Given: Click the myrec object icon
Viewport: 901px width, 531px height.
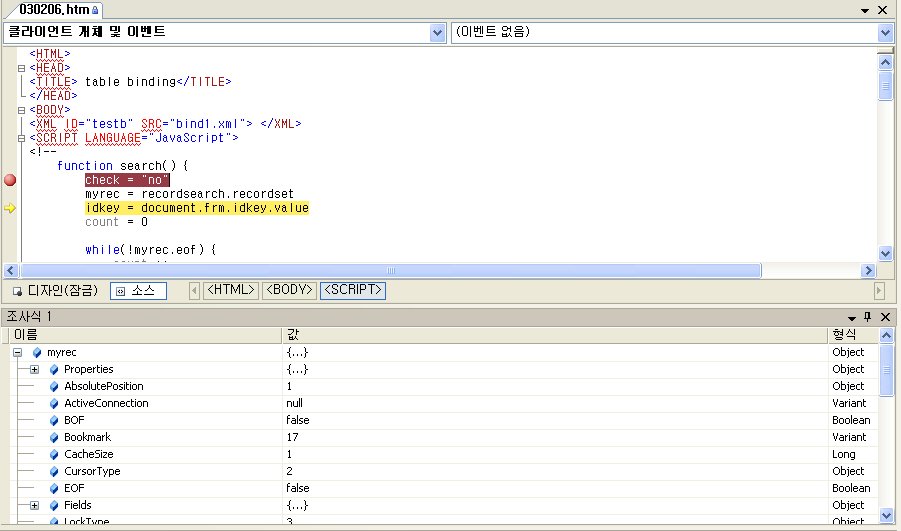Looking at the screenshot, I should [37, 352].
